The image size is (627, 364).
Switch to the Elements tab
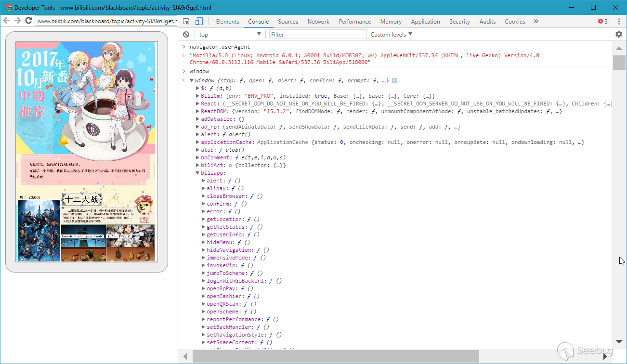point(227,22)
